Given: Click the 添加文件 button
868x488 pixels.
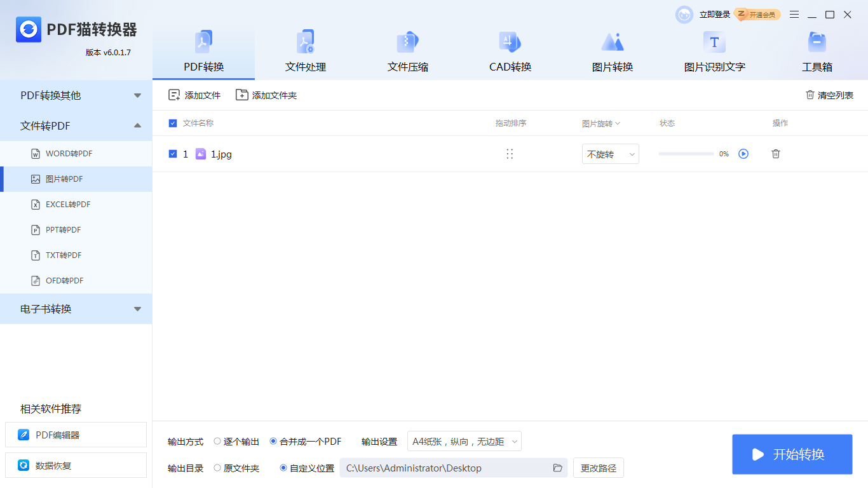Looking at the screenshot, I should [194, 95].
